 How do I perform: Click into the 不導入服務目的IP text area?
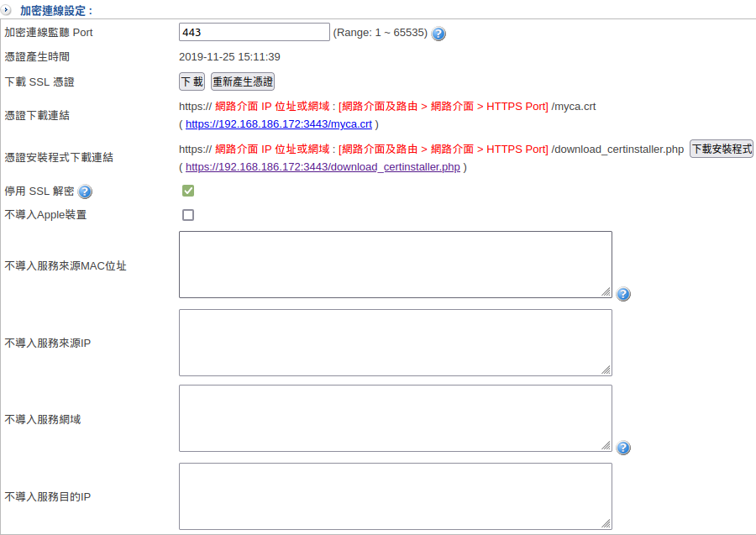point(395,496)
